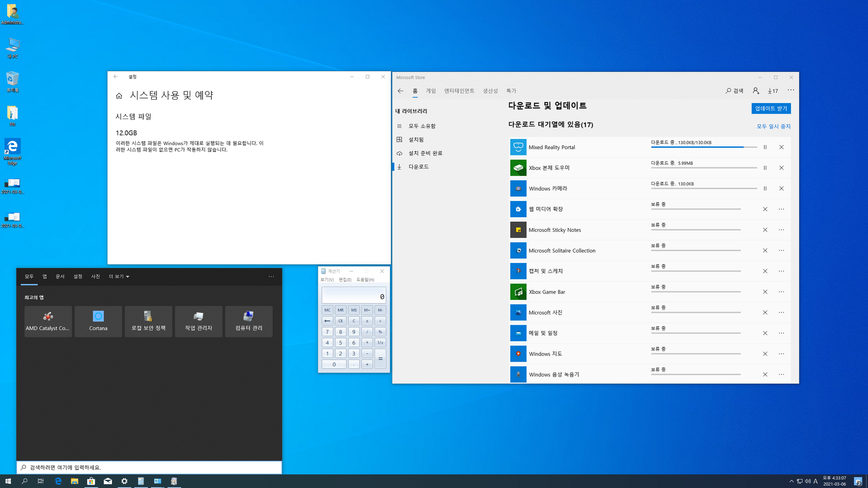Image resolution: width=868 pixels, height=488 pixels.
Task: Click Xbox 본체 도우미 download progress bar
Action: click(704, 168)
